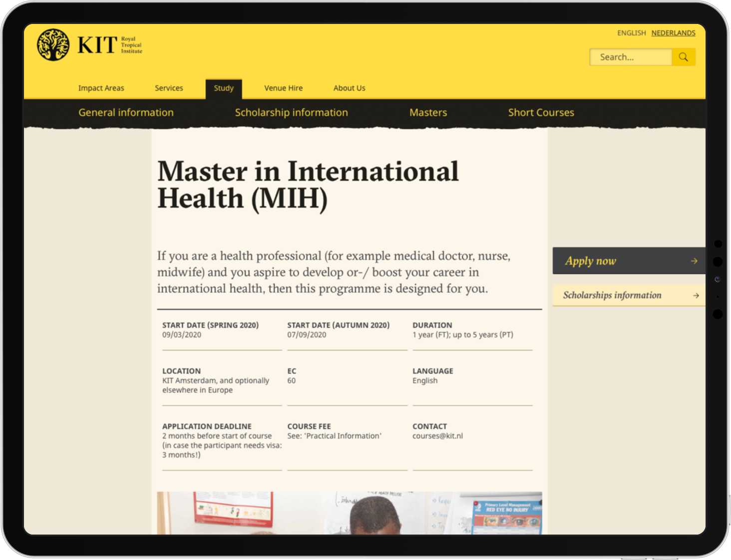Click the Search input field

coord(631,57)
